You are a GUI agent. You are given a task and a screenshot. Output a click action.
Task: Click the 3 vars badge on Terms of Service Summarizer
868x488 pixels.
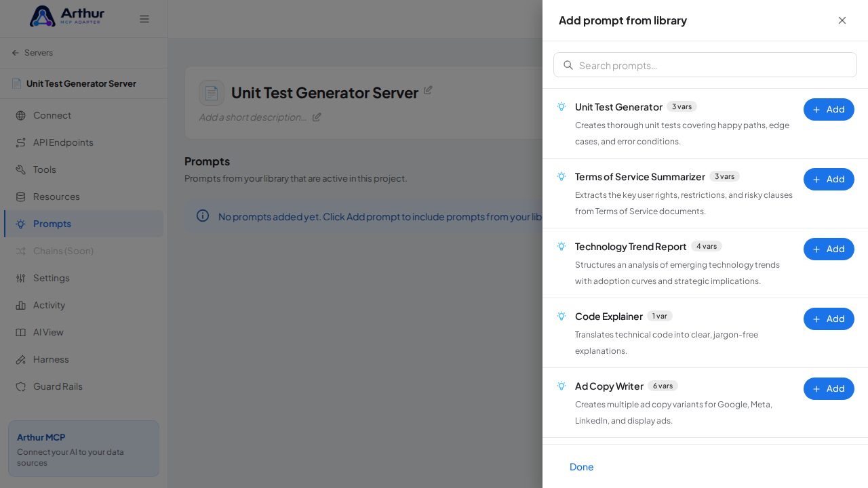(724, 176)
